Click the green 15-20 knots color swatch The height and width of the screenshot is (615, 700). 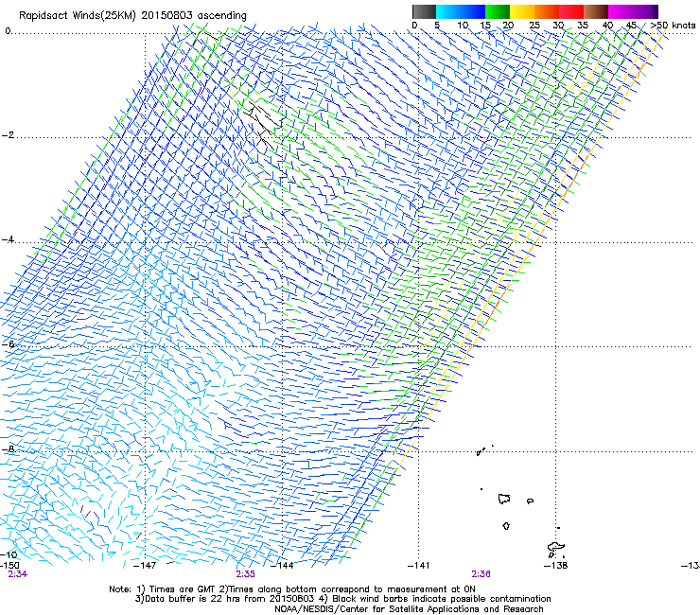click(x=498, y=11)
